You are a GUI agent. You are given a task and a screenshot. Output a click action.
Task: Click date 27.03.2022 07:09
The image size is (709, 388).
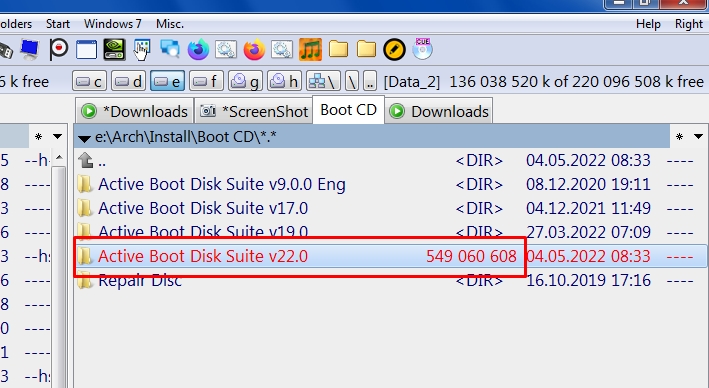point(588,232)
